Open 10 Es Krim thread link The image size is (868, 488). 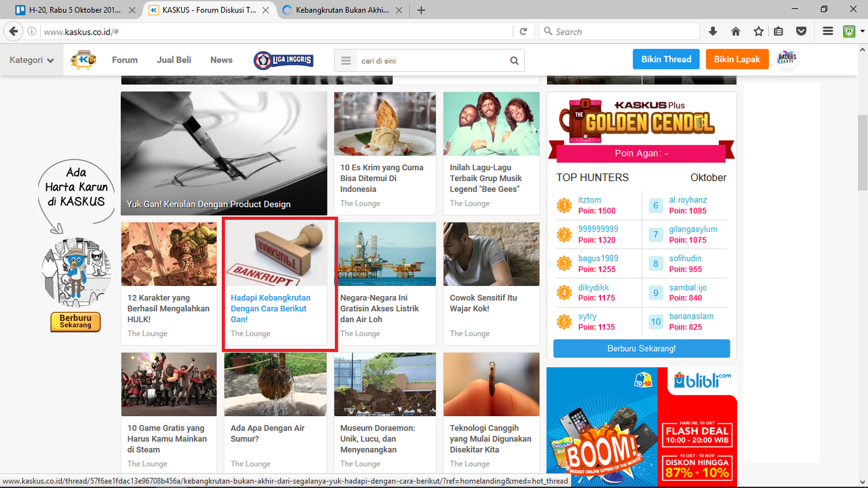click(382, 178)
